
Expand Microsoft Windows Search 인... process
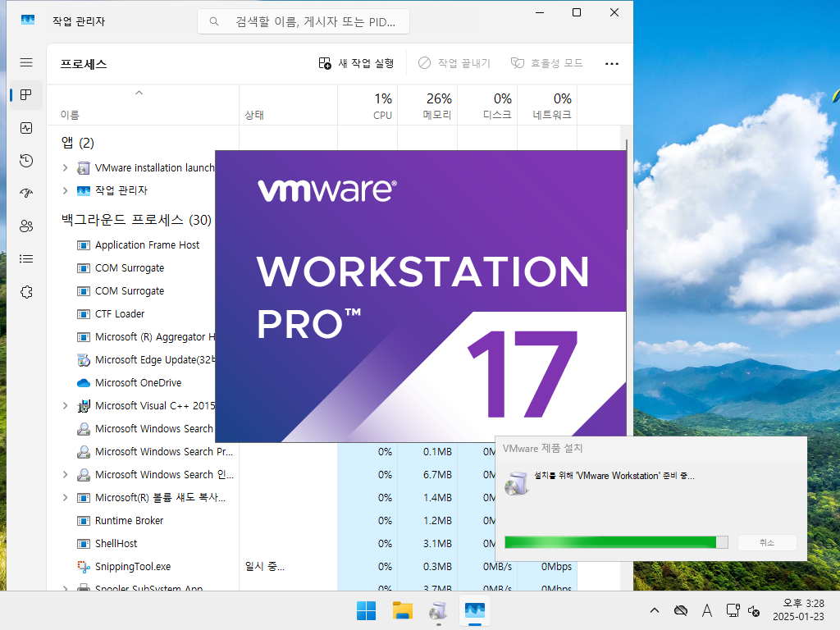pyautogui.click(x=66, y=475)
